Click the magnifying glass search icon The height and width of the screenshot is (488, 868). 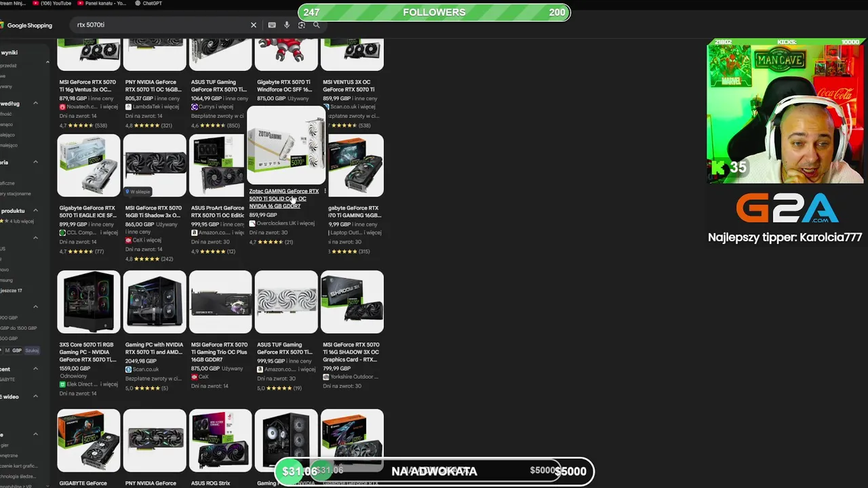pyautogui.click(x=316, y=25)
